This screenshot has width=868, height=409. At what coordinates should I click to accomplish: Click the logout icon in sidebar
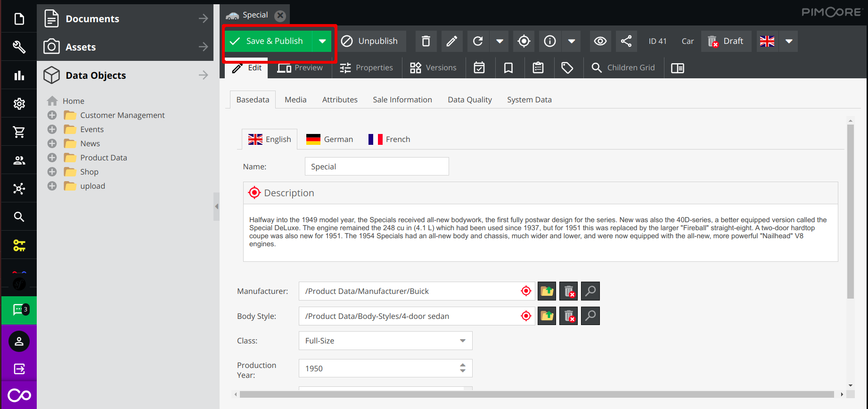click(19, 369)
